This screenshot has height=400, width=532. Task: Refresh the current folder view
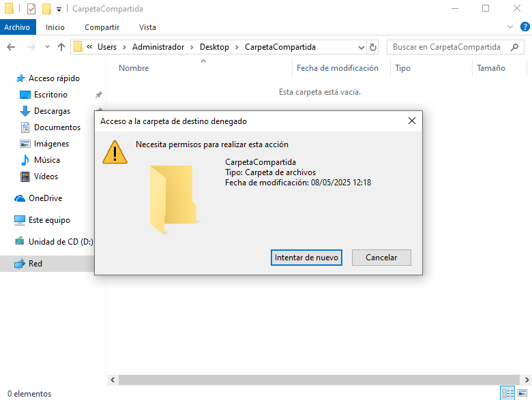coord(373,47)
